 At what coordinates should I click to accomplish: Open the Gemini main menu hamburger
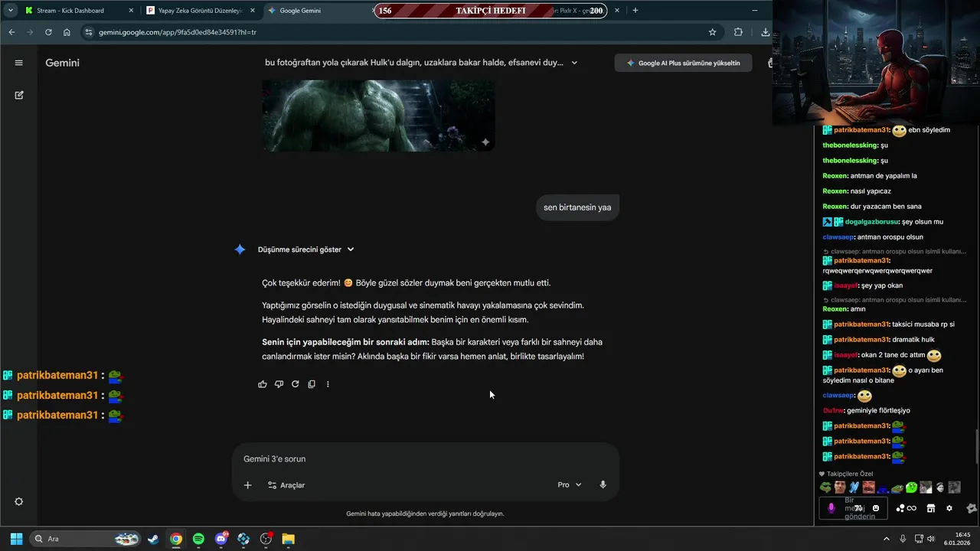click(x=19, y=63)
